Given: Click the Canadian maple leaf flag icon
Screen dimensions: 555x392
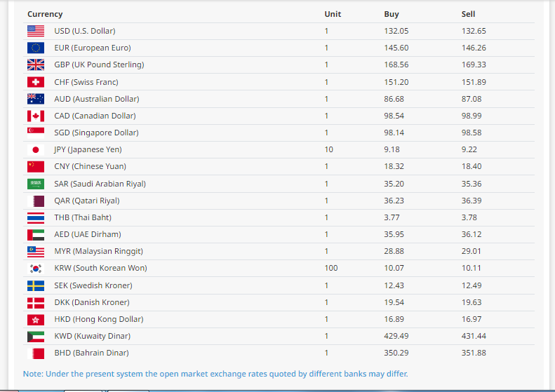Looking at the screenshot, I should [36, 116].
